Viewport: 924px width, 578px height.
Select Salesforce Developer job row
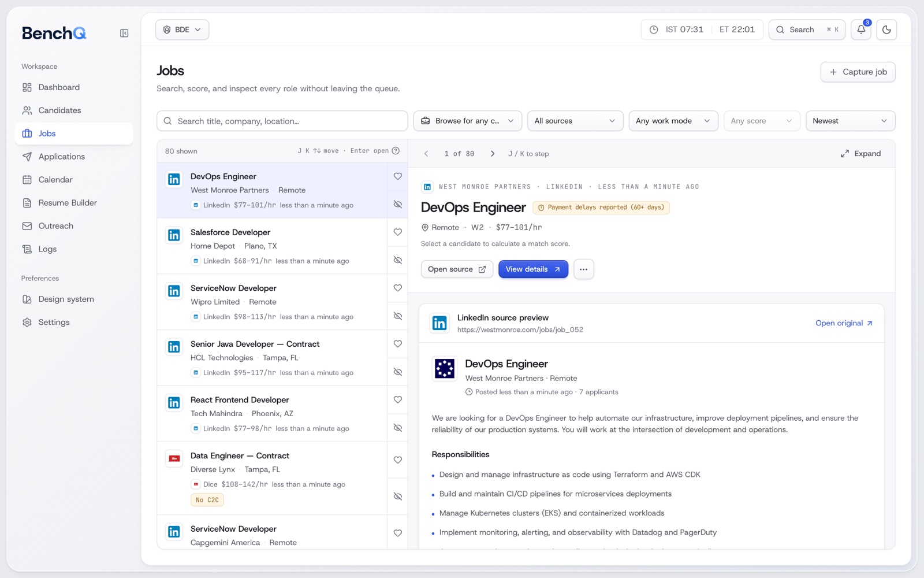click(272, 246)
